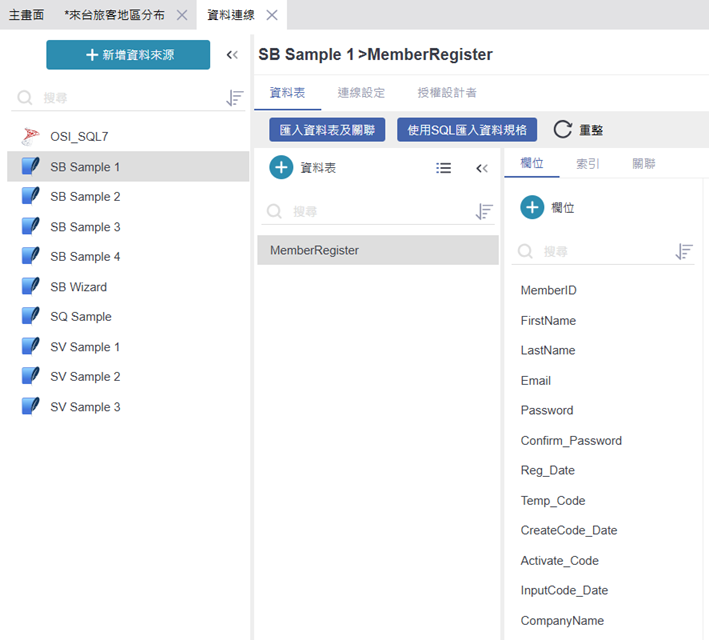Click the plus icon to add 資料表

coord(281,168)
